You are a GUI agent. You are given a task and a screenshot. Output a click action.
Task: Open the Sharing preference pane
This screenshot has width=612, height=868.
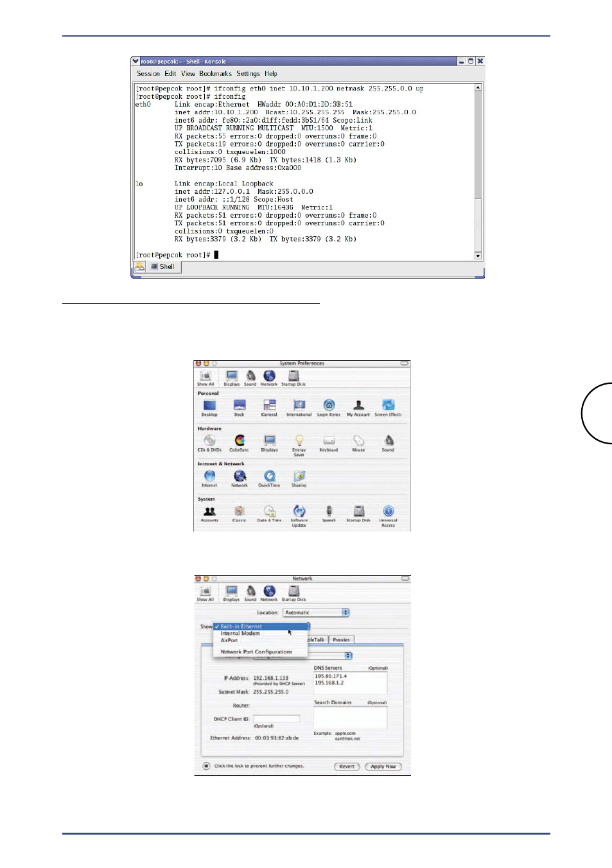click(299, 479)
